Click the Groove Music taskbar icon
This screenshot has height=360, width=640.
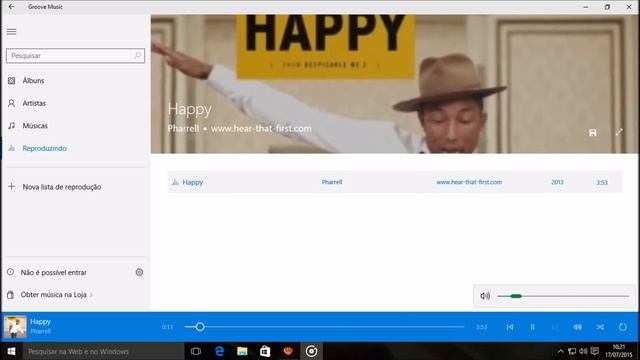(311, 351)
